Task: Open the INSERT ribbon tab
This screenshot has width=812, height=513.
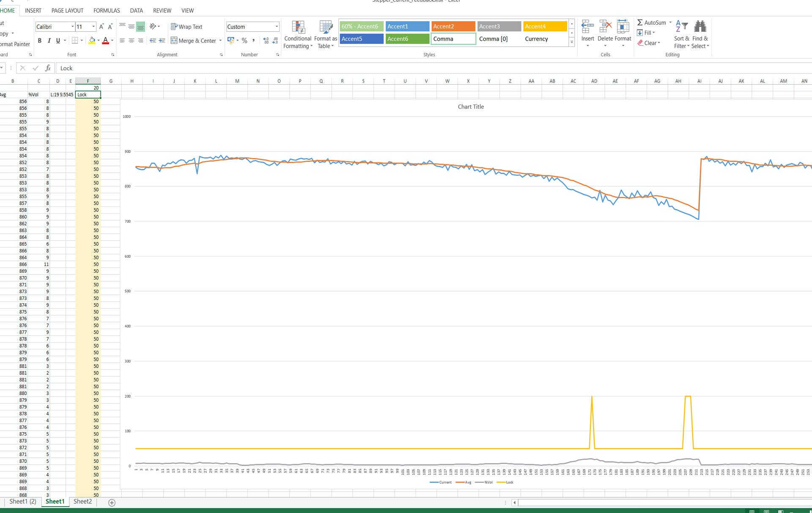Action: tap(33, 10)
